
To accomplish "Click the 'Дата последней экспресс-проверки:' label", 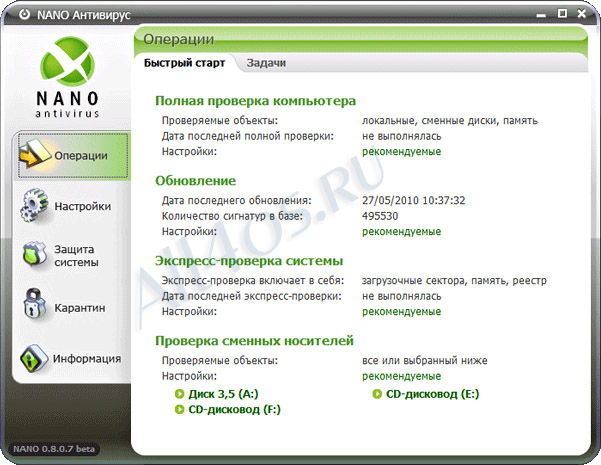I will pyautogui.click(x=251, y=296).
